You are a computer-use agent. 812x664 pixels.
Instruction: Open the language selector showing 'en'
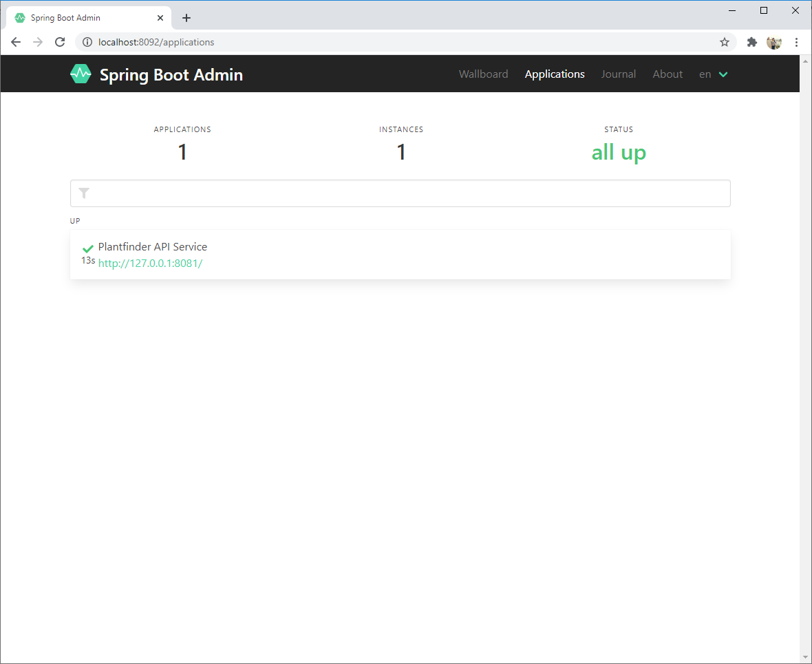705,74
